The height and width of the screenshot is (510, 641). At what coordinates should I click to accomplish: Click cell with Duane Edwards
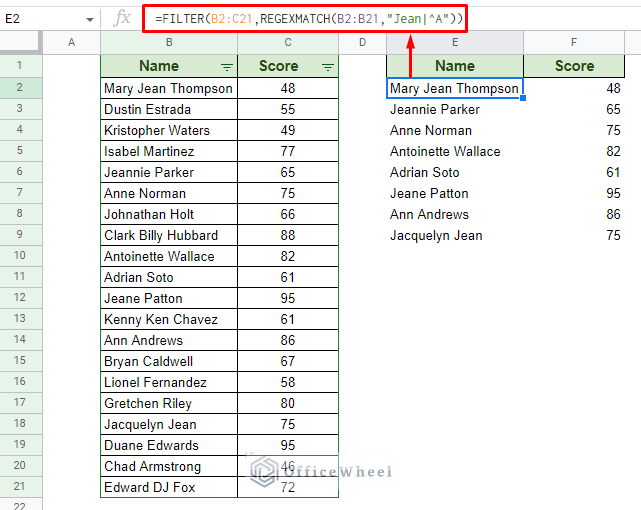[x=169, y=445]
